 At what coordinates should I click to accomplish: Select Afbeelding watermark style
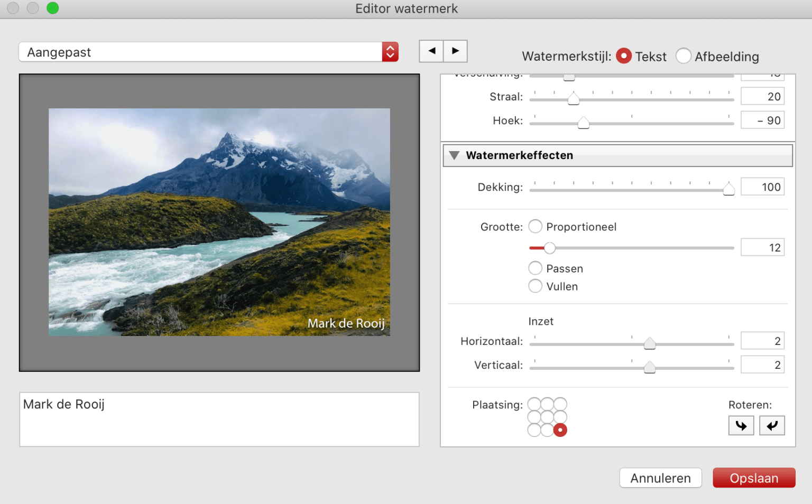(684, 56)
